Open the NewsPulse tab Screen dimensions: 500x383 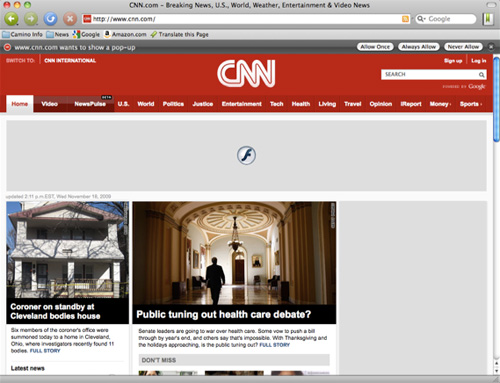(90, 104)
